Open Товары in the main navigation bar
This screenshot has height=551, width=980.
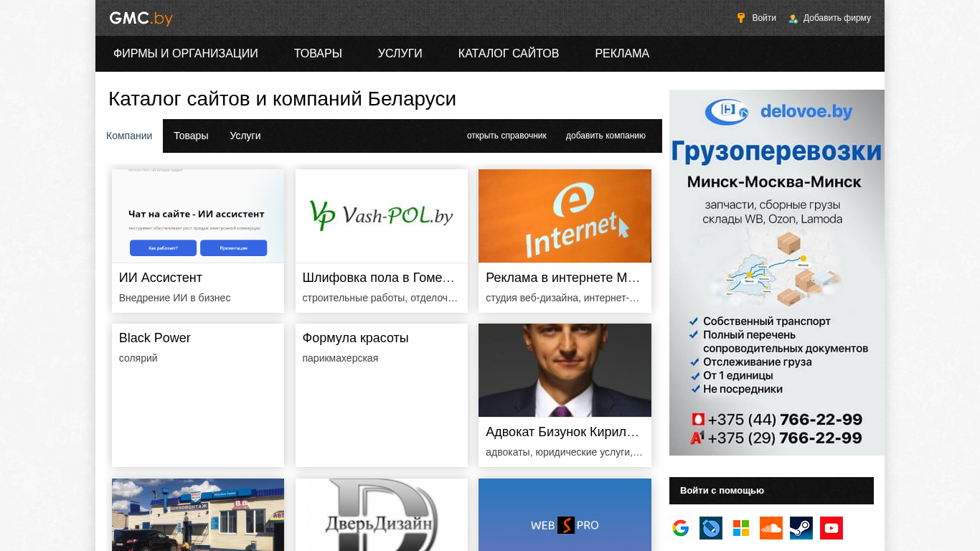click(318, 54)
